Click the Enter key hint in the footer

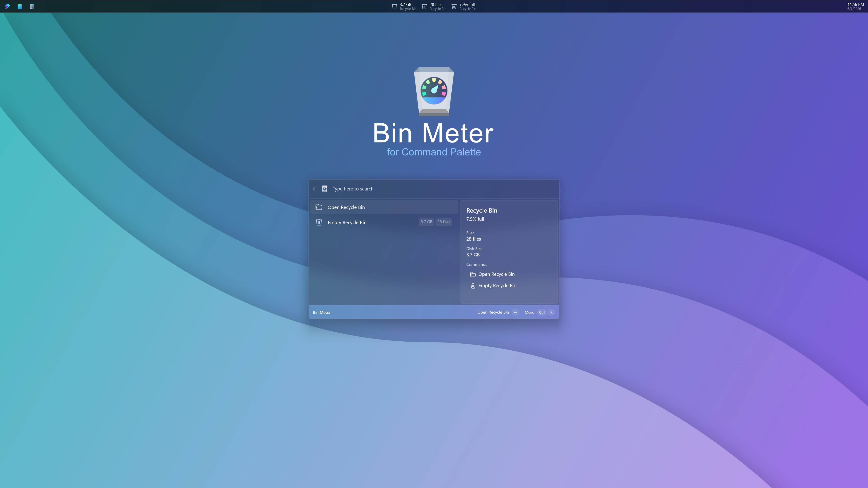(515, 312)
